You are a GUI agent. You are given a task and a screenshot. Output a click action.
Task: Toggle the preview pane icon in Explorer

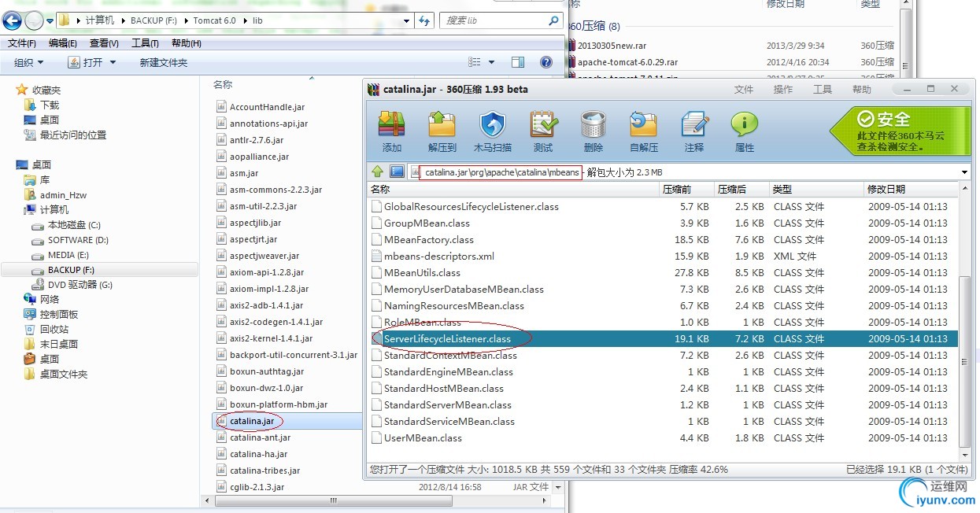pyautogui.click(x=518, y=62)
